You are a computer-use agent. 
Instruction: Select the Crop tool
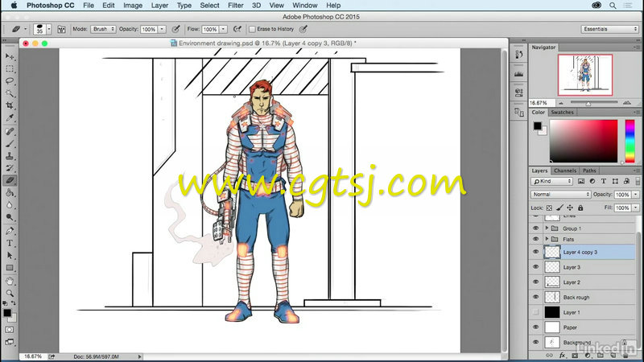point(10,105)
